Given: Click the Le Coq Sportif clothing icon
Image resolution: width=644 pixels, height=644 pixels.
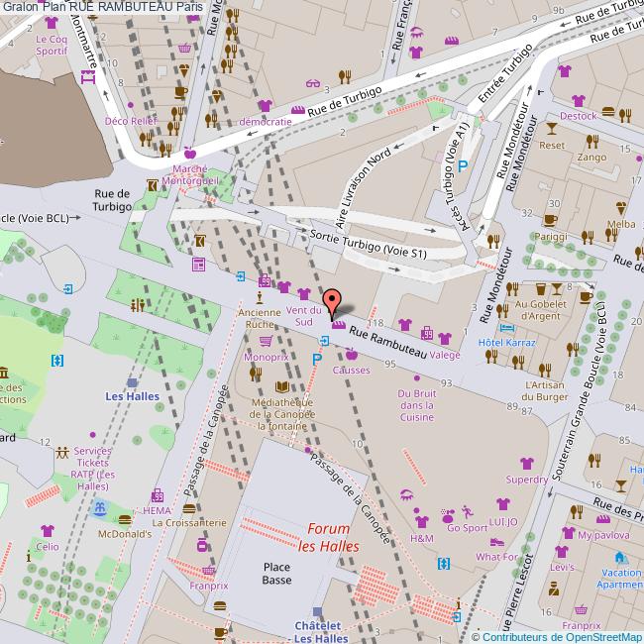Looking at the screenshot, I should (x=50, y=26).
